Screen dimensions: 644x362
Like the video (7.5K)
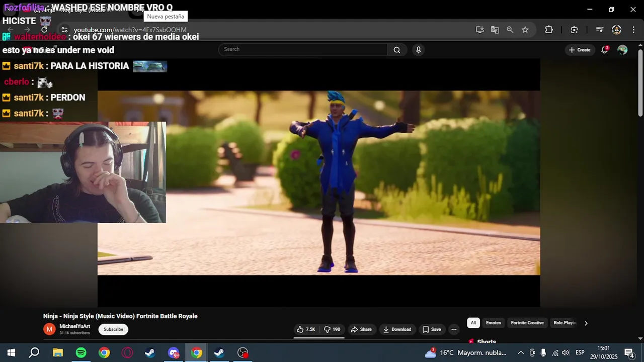306,329
